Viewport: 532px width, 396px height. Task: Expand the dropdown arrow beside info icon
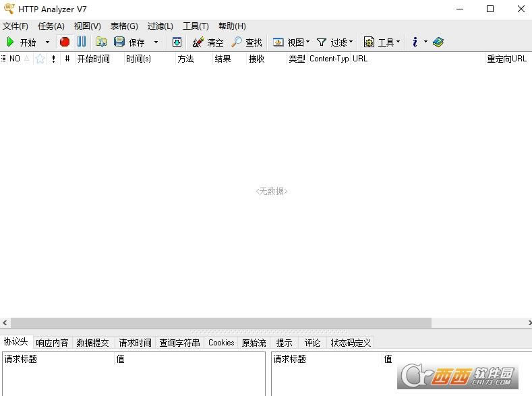pos(425,42)
